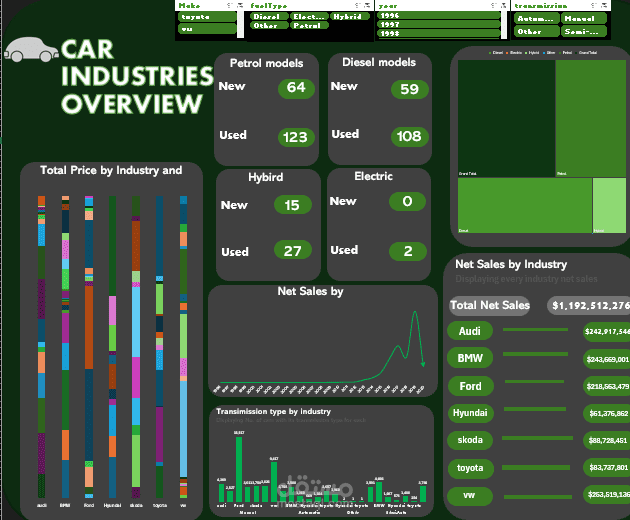The height and width of the screenshot is (520, 630).
Task: Clear the filter on the transmission slicer
Action: click(x=604, y=5)
